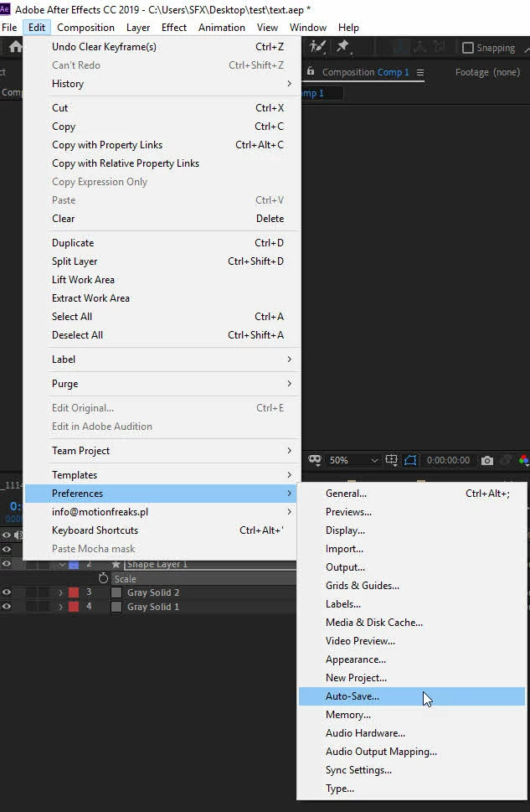Viewport: 530px width, 812px height.
Task: Expand the Gray Solid 1 layer
Action: (x=60, y=607)
